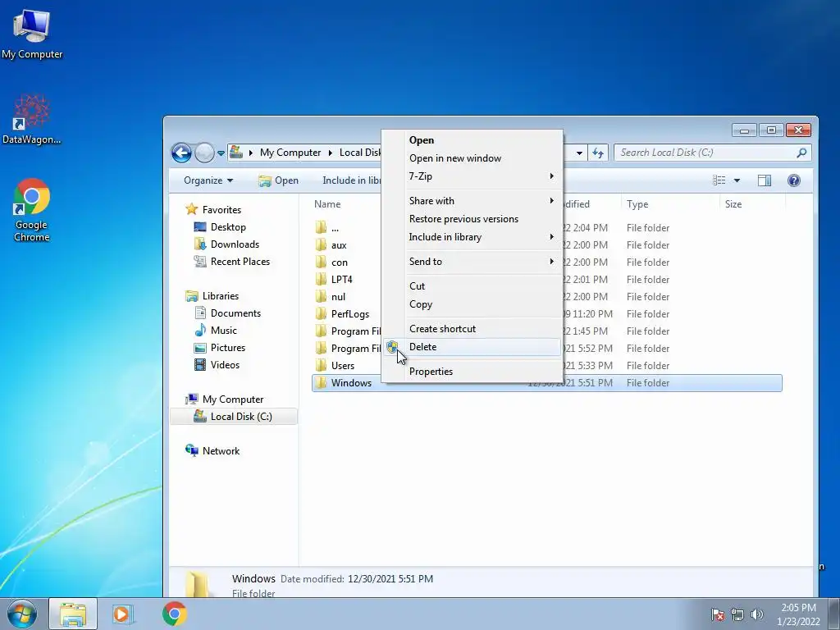Image resolution: width=840 pixels, height=630 pixels.
Task: Choose Cut from context menu
Action: (472, 286)
